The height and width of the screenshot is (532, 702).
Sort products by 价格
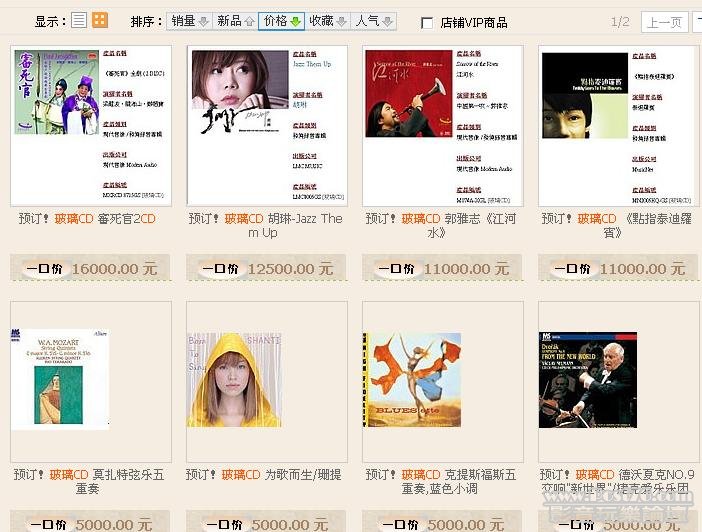[x=282, y=21]
